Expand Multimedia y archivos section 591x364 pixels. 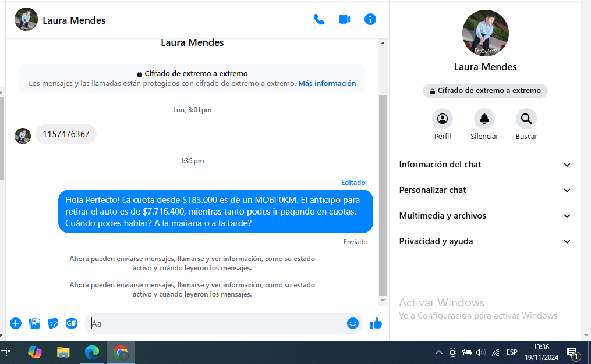tap(484, 216)
